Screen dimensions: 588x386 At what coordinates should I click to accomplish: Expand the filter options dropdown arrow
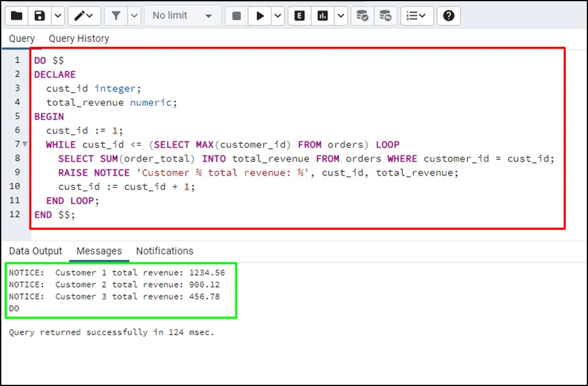point(133,16)
